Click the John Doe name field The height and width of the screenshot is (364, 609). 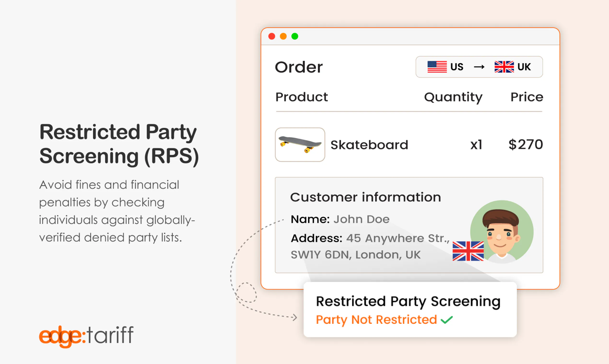pyautogui.click(x=340, y=219)
